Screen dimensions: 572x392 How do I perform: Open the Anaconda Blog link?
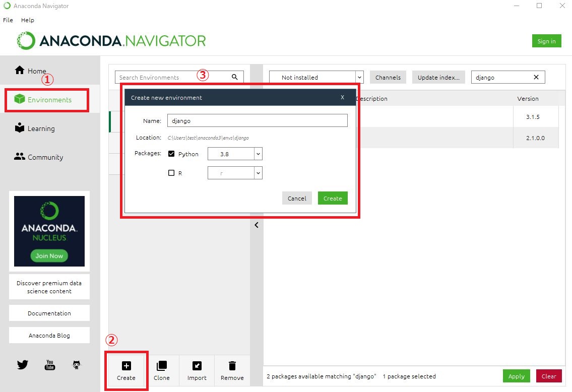tap(49, 336)
